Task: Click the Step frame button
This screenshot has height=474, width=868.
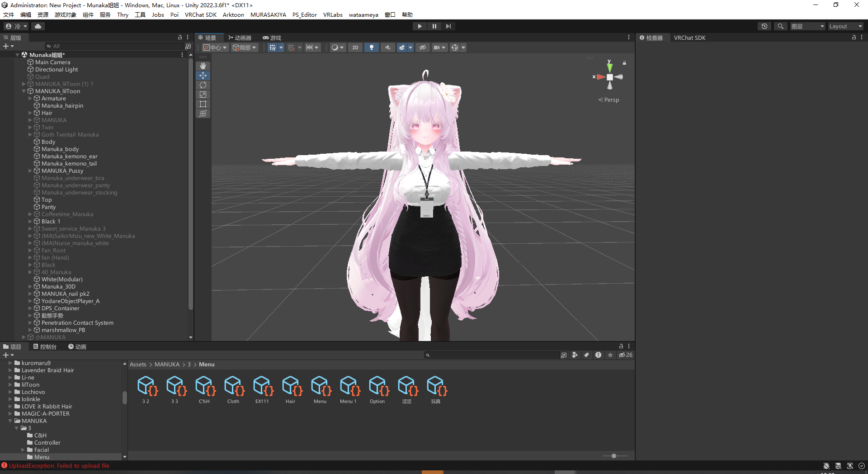Action: tap(448, 26)
